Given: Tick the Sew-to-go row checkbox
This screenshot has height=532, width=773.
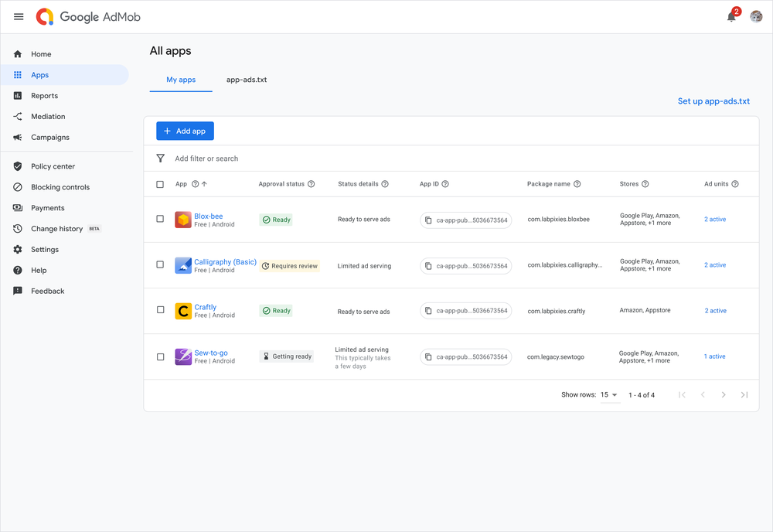Looking at the screenshot, I should coord(160,356).
